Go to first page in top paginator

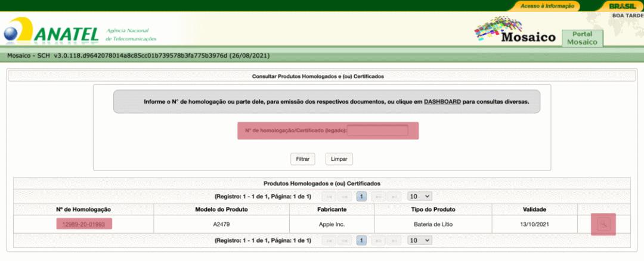coord(329,197)
